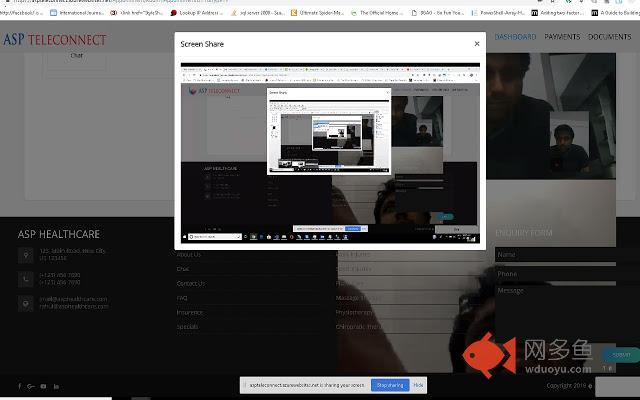The width and height of the screenshot is (640, 400).
Task: Click the Chiropractic Therapy footer link
Action: click(x=359, y=327)
